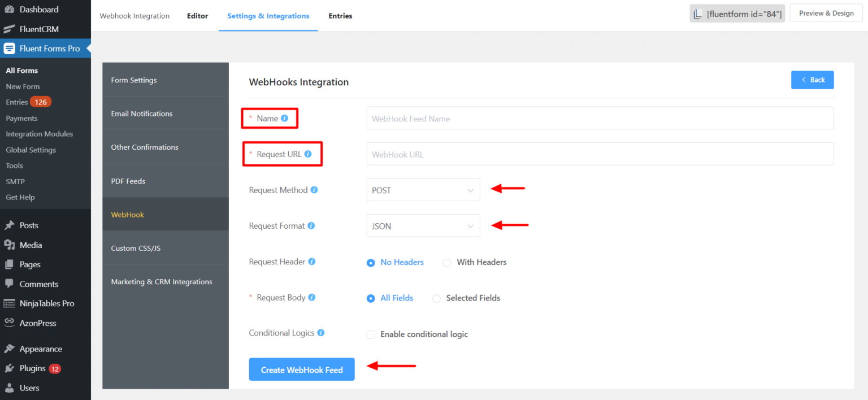Click the Appearance brush icon
The width and height of the screenshot is (868, 400).
[x=10, y=348]
